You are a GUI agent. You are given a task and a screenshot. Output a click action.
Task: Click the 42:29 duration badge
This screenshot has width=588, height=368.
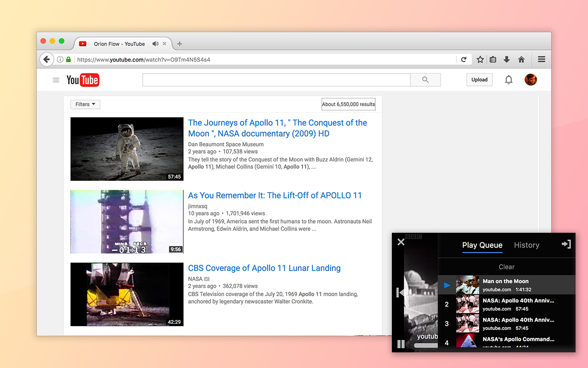[175, 322]
